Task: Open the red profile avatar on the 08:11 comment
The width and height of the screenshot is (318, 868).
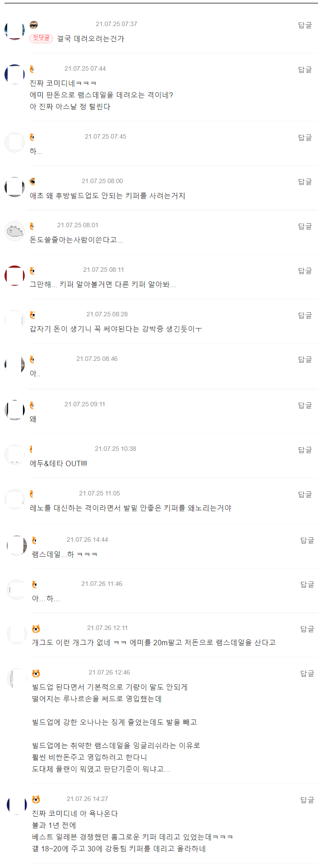Action: click(14, 275)
